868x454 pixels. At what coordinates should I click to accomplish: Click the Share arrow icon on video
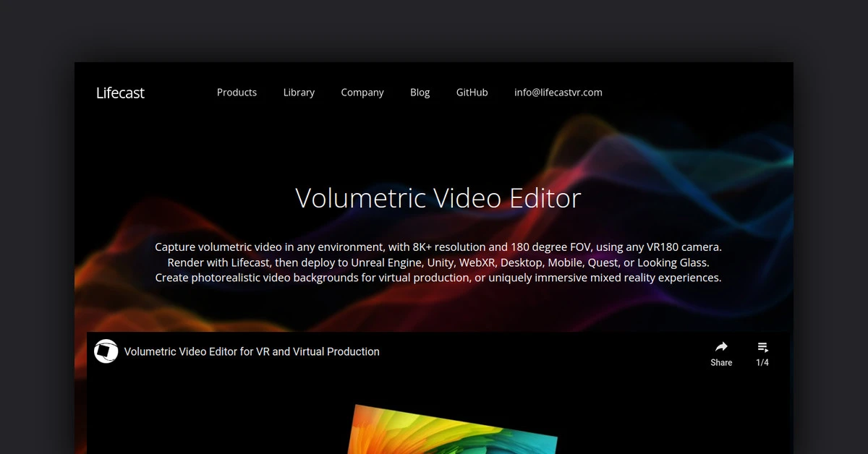click(x=721, y=347)
